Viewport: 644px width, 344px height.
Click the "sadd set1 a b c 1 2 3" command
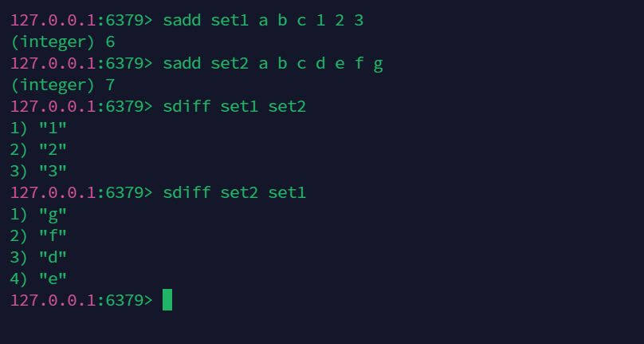pos(263,20)
